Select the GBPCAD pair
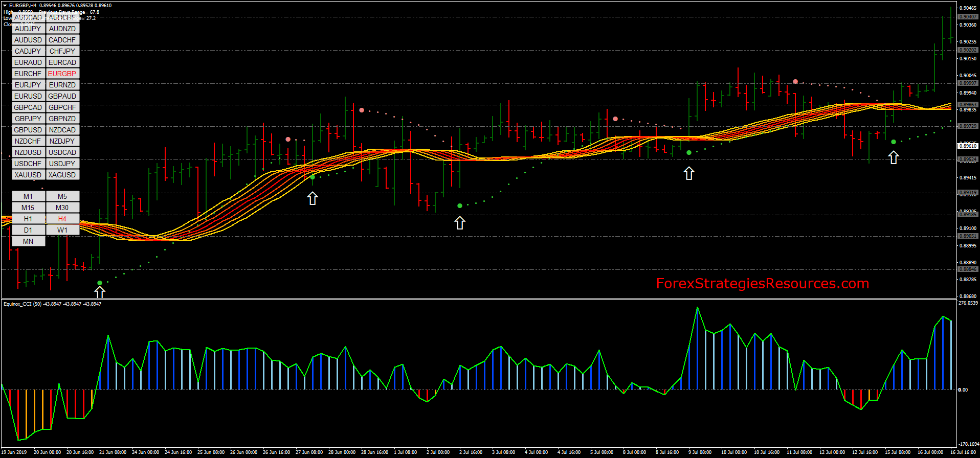The height and width of the screenshot is (458, 980). 28,107
